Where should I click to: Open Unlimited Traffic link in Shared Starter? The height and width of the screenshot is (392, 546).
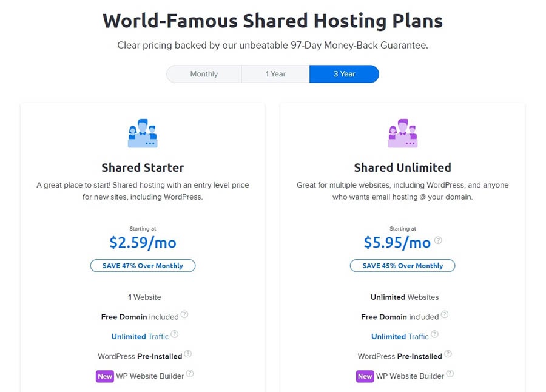pyautogui.click(x=140, y=337)
